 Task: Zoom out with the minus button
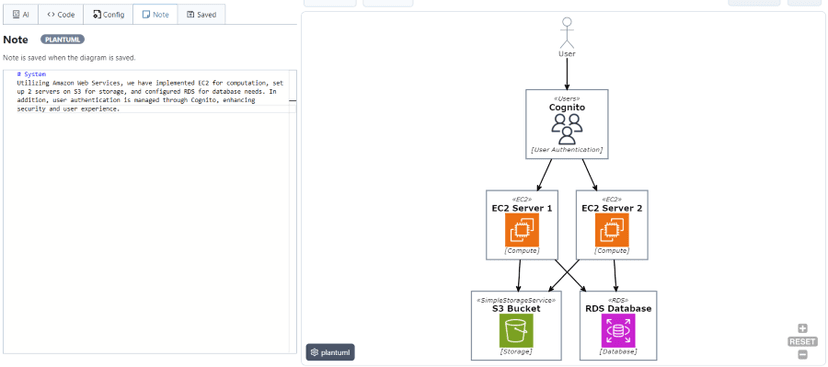pyautogui.click(x=802, y=355)
